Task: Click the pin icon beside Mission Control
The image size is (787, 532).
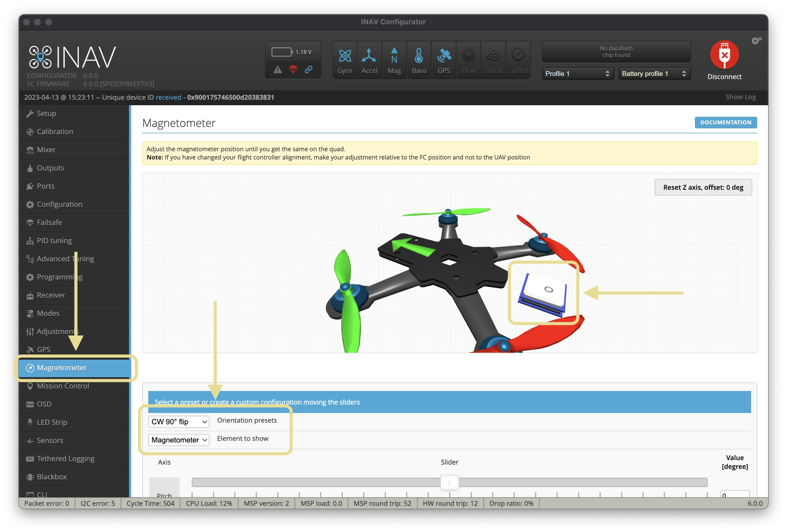Action: pos(30,386)
